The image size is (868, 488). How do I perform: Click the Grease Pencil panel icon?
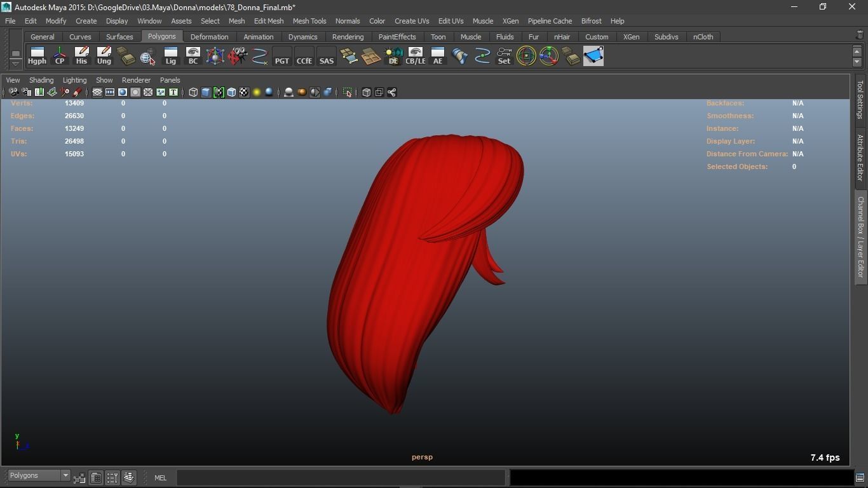tap(78, 92)
